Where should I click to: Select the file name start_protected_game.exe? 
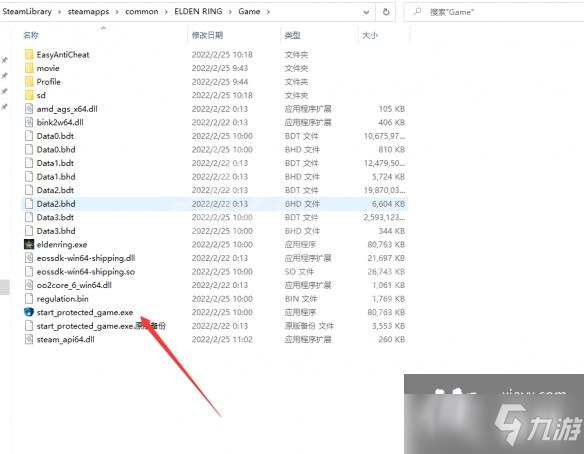(85, 312)
